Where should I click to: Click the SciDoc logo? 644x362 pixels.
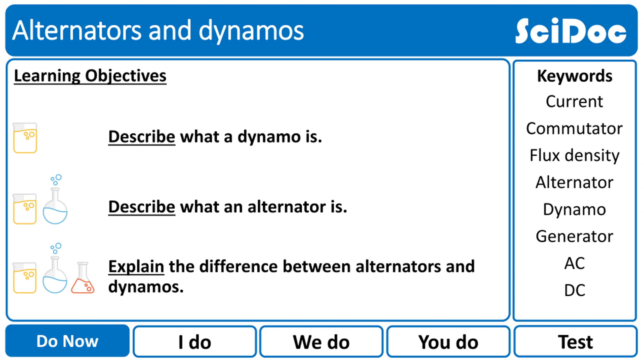click(x=571, y=31)
